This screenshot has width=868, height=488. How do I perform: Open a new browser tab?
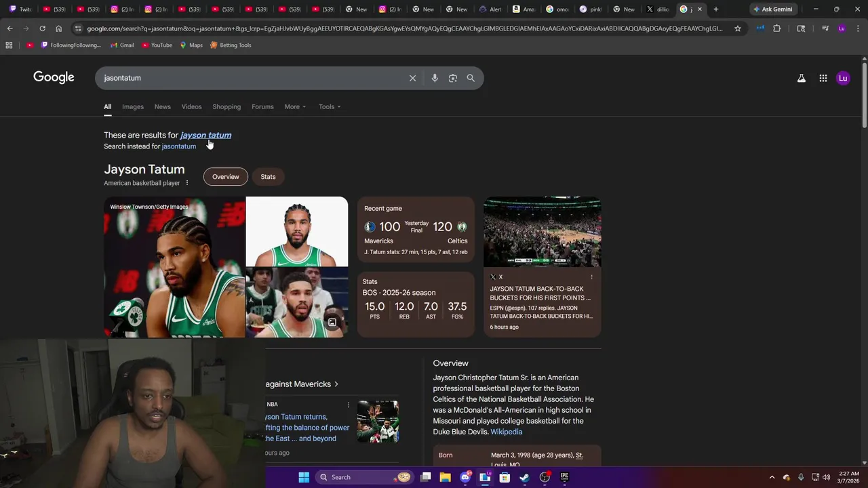(715, 9)
